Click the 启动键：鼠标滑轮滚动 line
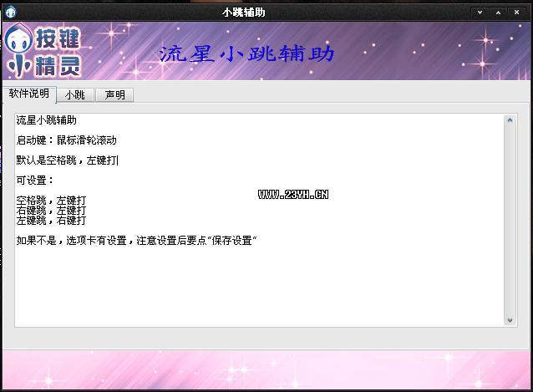 [x=66, y=140]
